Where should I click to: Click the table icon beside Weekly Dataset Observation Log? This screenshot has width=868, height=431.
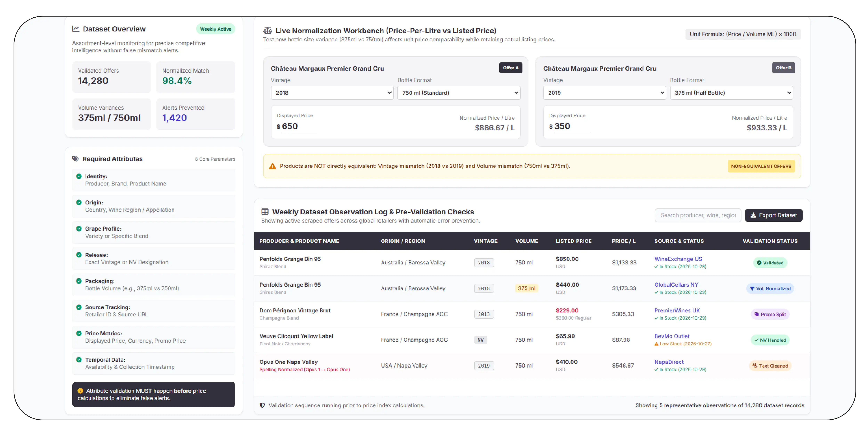[x=265, y=212]
